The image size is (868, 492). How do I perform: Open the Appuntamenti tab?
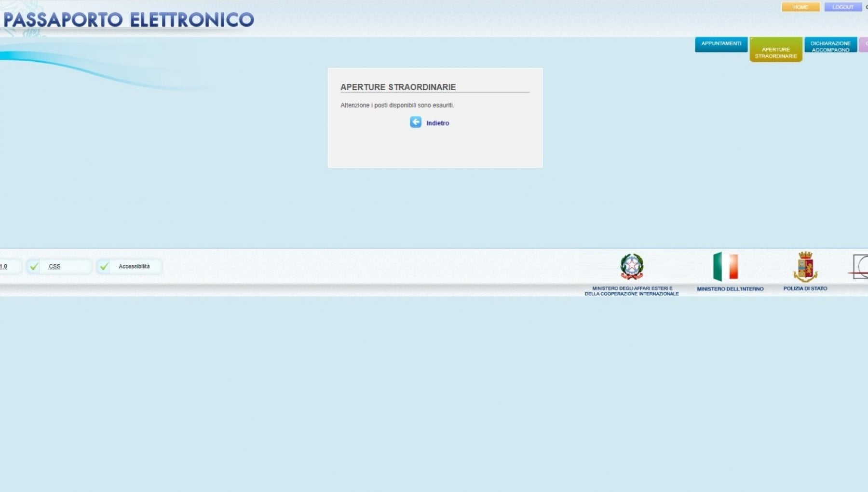click(721, 44)
